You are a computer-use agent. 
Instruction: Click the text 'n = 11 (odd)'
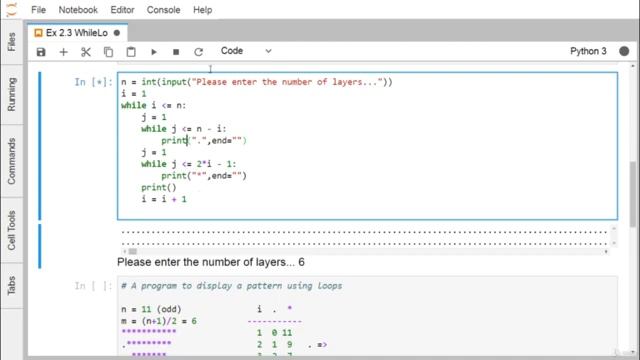tap(151, 309)
